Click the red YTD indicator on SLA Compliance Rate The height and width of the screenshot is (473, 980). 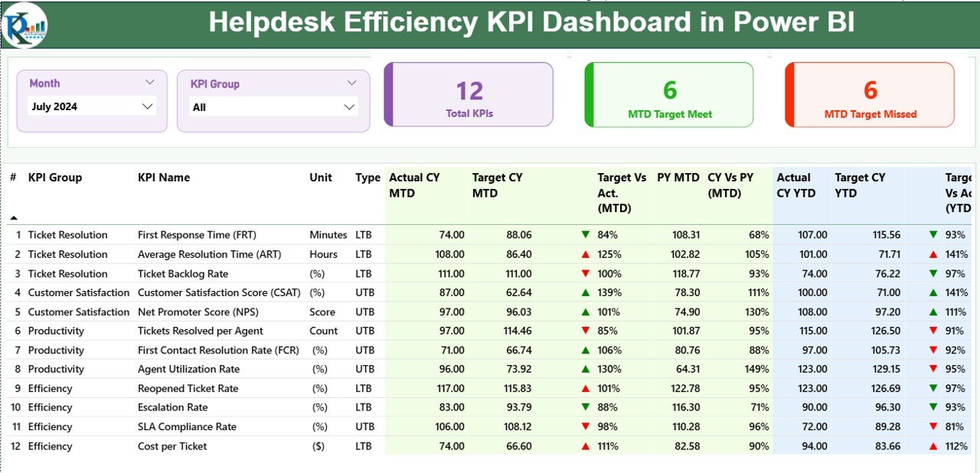coord(933,426)
